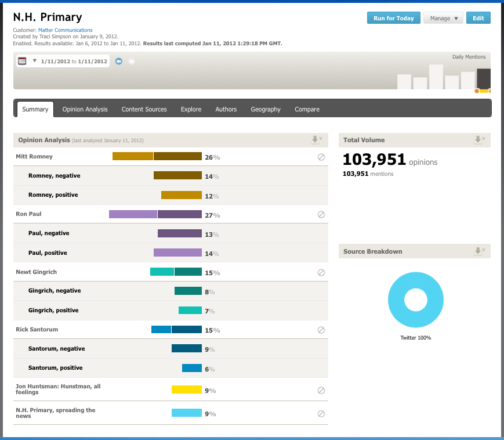Follow the Matter Communications link
This screenshot has width=504, height=440.
[65, 30]
